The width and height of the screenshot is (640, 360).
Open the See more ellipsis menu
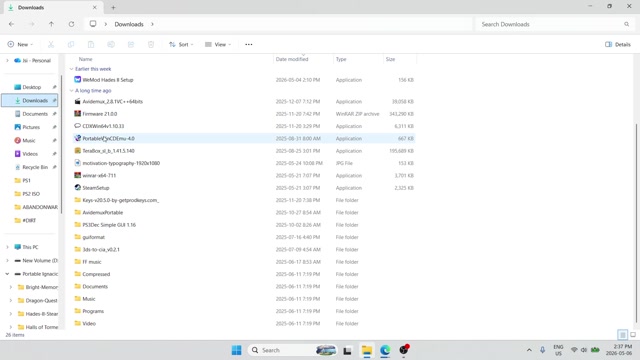tap(249, 44)
